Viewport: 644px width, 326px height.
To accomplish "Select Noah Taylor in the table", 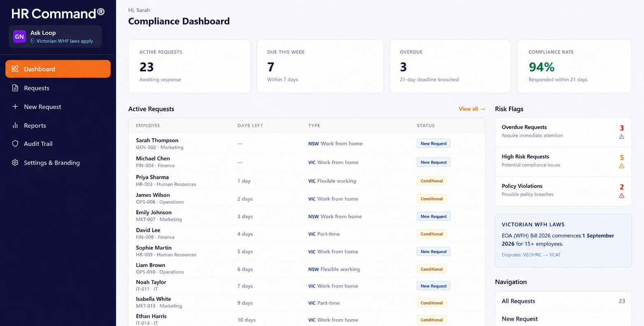I will pyautogui.click(x=307, y=286).
